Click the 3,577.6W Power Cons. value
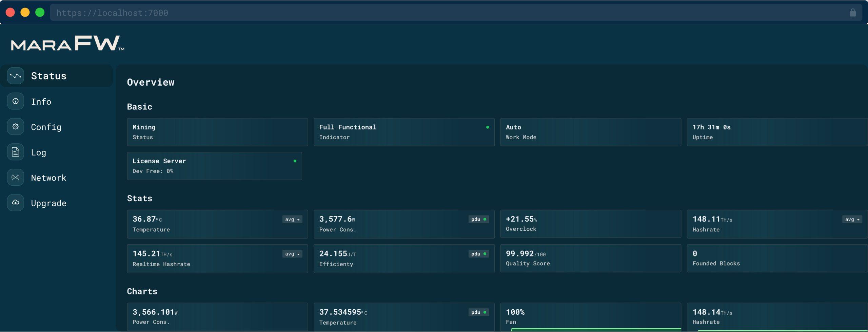 337,219
